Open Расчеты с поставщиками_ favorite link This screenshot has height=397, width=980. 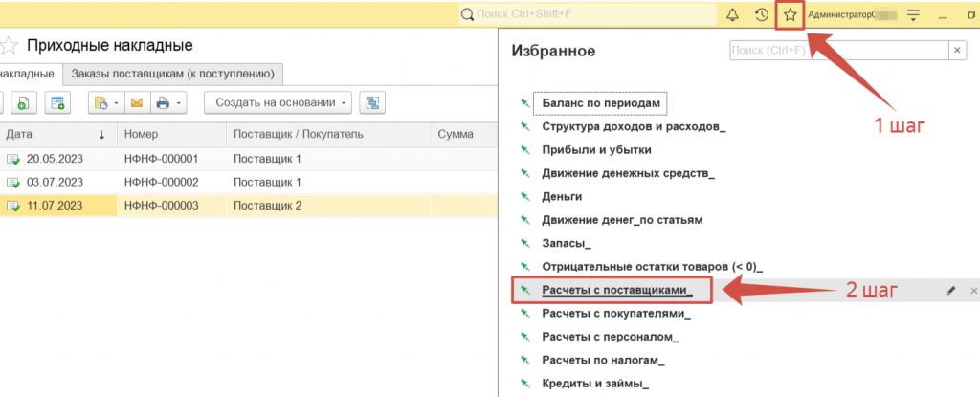[x=616, y=290]
